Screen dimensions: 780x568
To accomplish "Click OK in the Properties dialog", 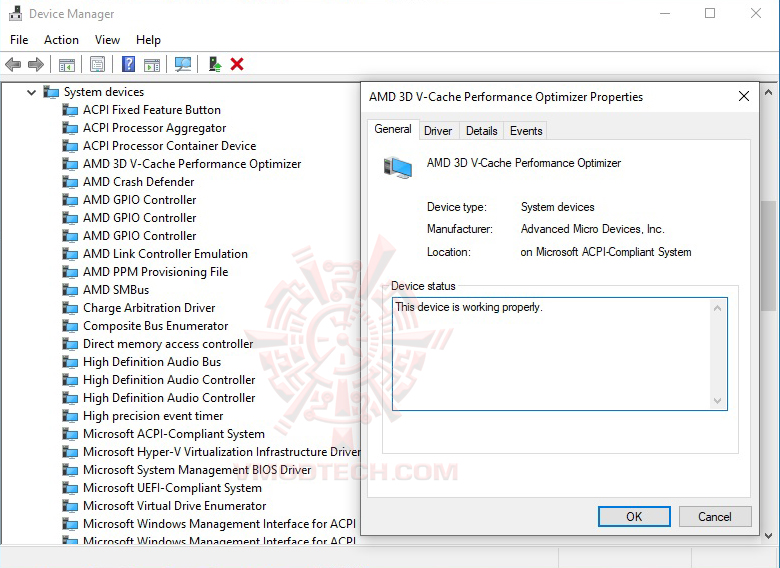I will tap(634, 517).
